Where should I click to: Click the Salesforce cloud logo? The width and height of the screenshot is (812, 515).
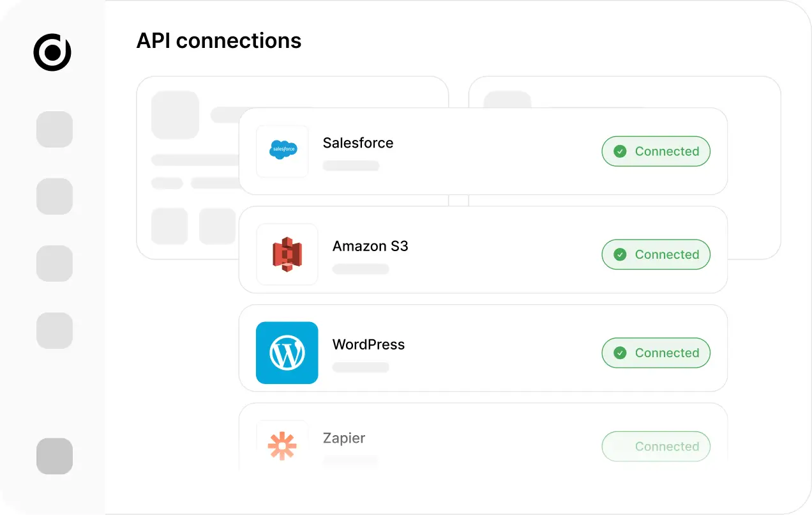[282, 151]
